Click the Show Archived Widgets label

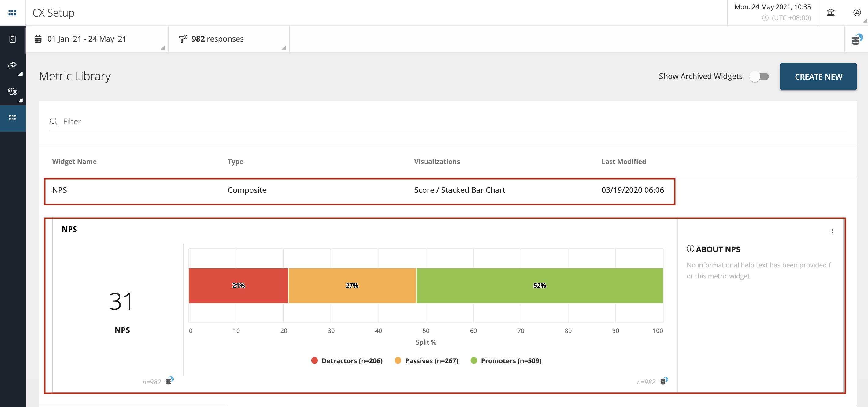tap(700, 76)
